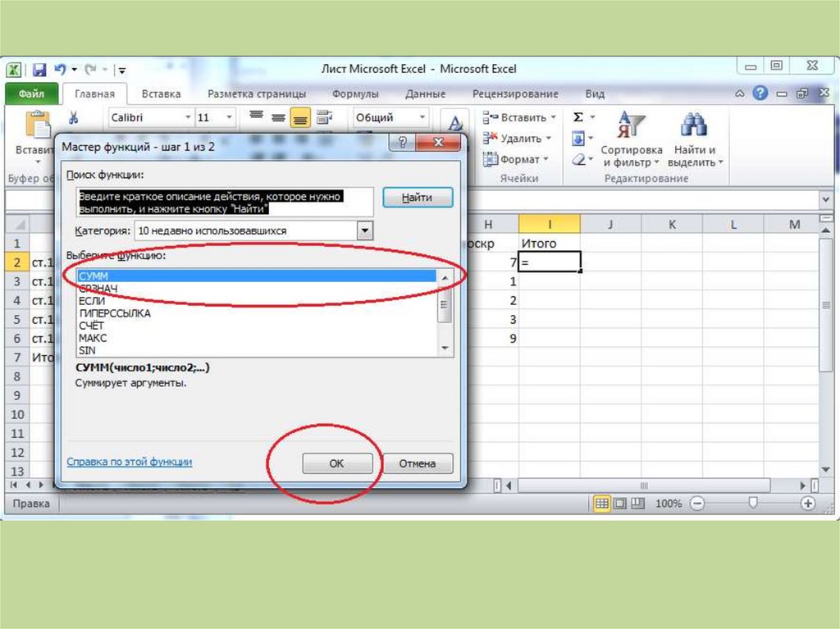The height and width of the screenshot is (629, 840).
Task: Switch to the Разметка страницы tab
Action: coord(257,93)
